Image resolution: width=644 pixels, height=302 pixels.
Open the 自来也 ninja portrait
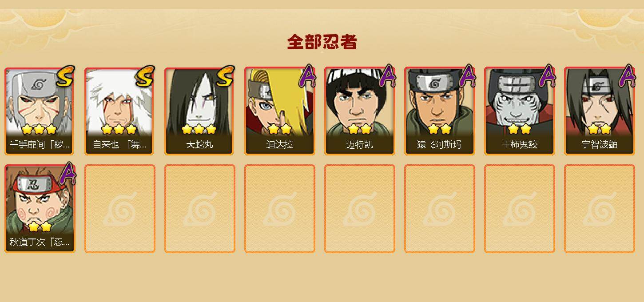coord(120,111)
